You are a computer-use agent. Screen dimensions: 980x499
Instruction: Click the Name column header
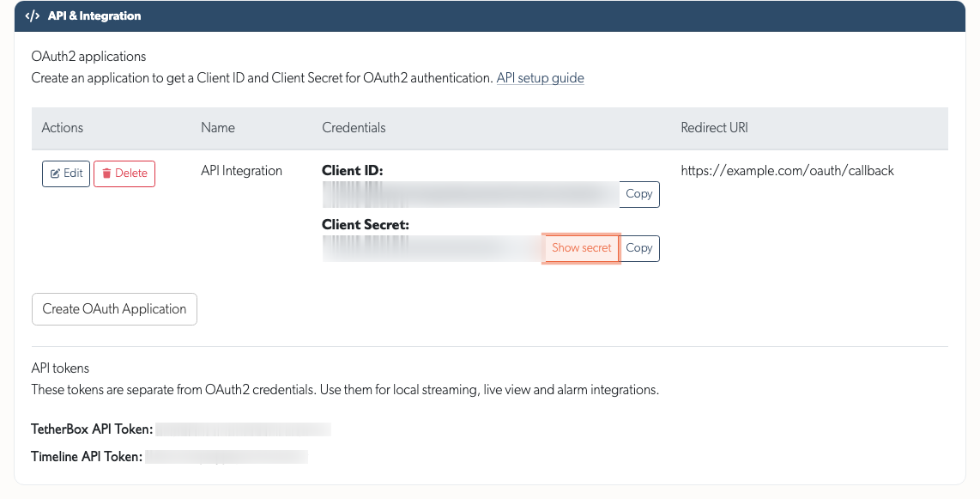217,128
